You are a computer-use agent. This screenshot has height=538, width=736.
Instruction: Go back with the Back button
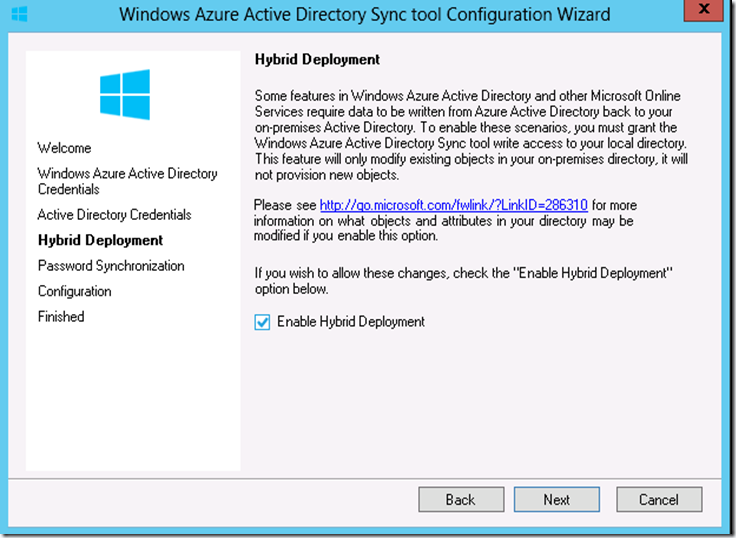coord(461,500)
